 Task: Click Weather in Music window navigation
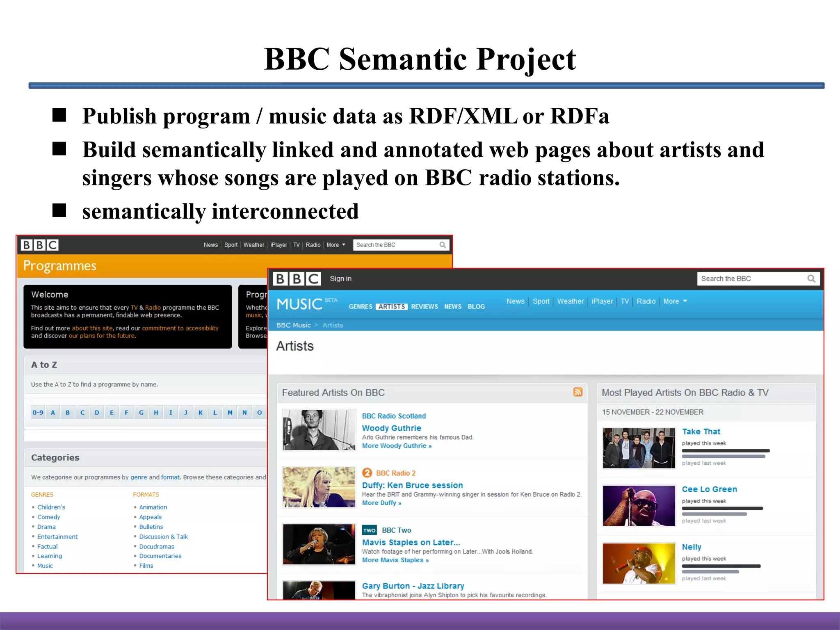tap(570, 301)
